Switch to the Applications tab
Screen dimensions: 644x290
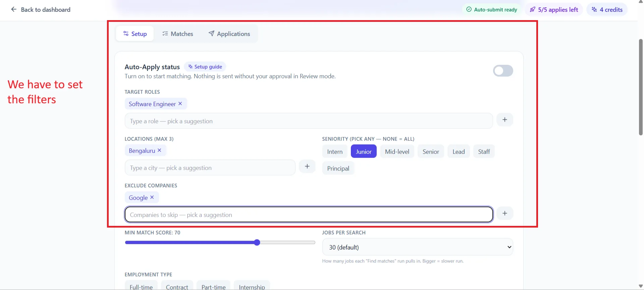(x=229, y=34)
